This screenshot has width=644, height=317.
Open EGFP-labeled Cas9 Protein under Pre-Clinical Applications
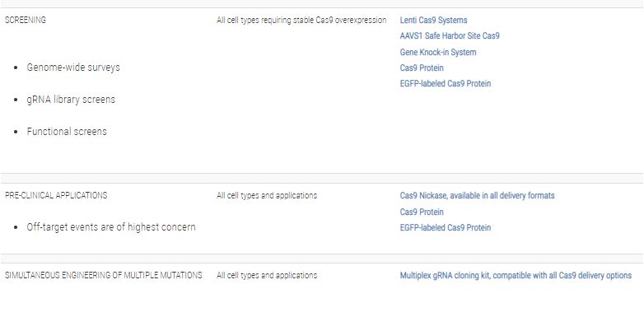click(446, 227)
